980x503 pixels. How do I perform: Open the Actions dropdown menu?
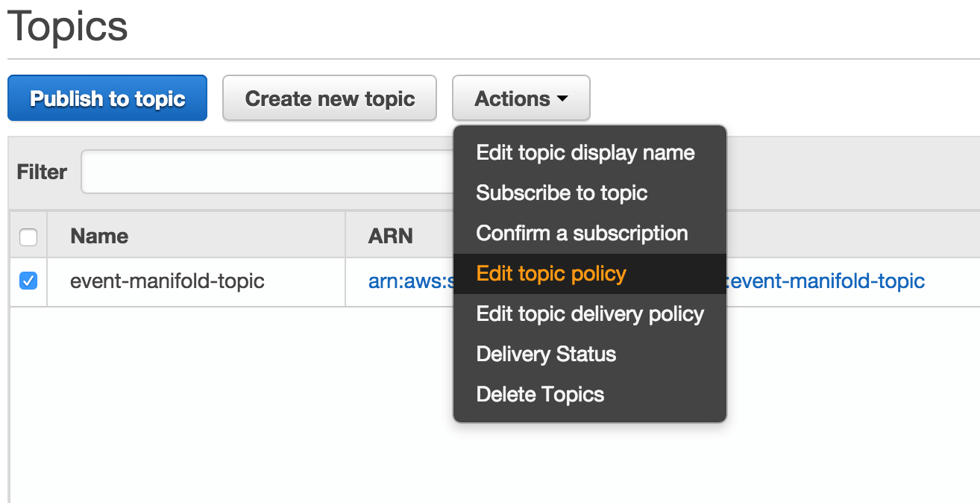tap(521, 98)
